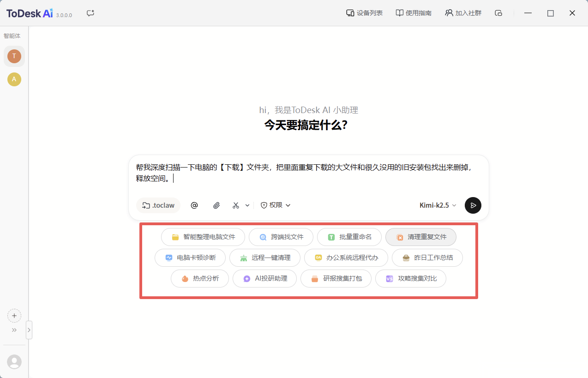Click the @ mention icon
Screen dimensions: 588x378
[x=194, y=205]
